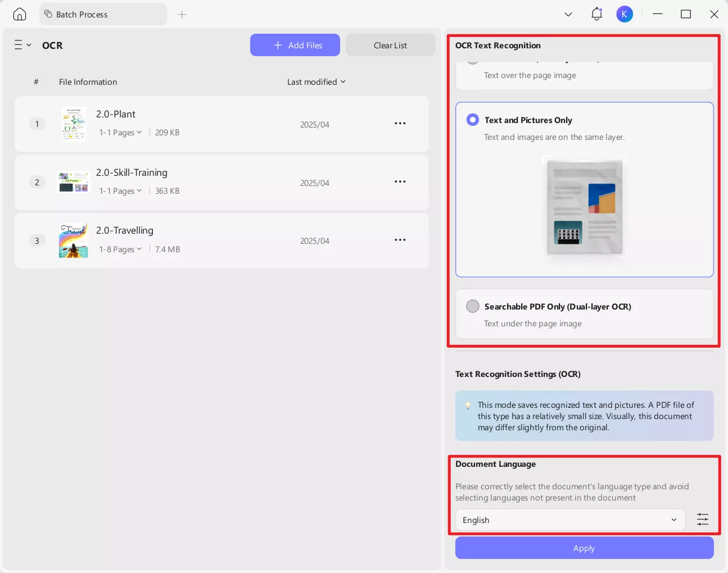Click the 2.0-Travelling file thumbnail
The image size is (728, 573).
pyautogui.click(x=74, y=240)
